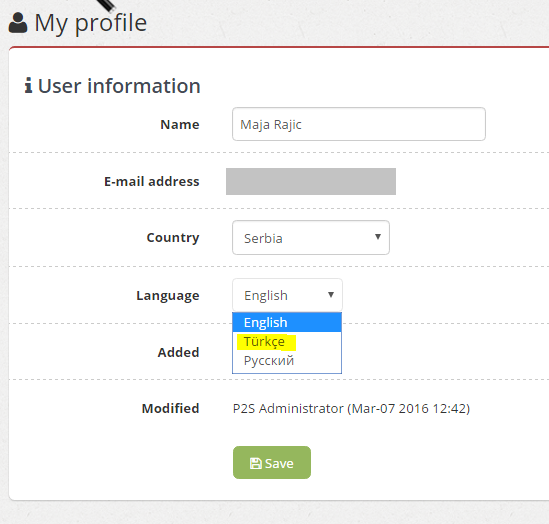This screenshot has height=524, width=549.
Task: Click the P2S Administrator modified text
Action: [x=351, y=408]
